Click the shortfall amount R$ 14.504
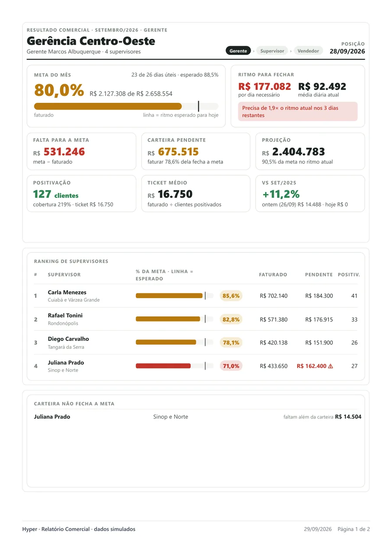This screenshot has height=555, width=392. [x=348, y=416]
